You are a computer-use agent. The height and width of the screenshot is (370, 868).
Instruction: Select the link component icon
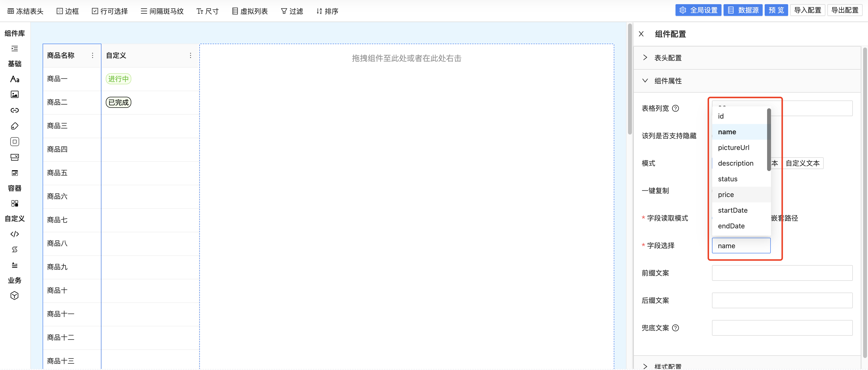(14, 110)
